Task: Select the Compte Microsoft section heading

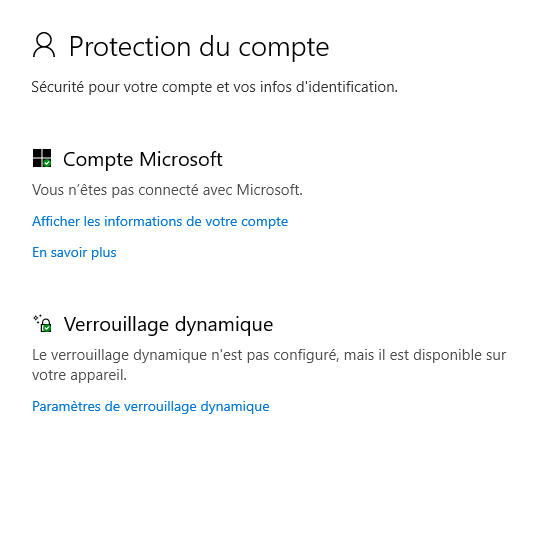Action: tap(143, 159)
